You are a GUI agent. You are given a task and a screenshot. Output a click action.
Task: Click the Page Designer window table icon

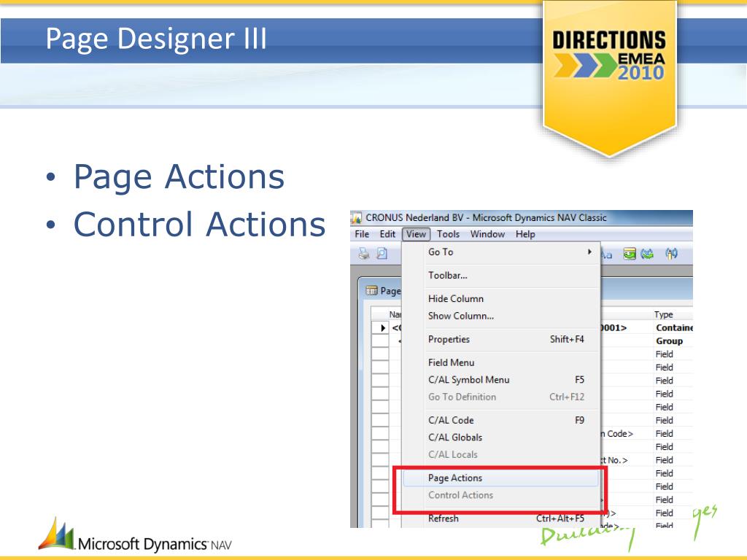pyautogui.click(x=371, y=290)
